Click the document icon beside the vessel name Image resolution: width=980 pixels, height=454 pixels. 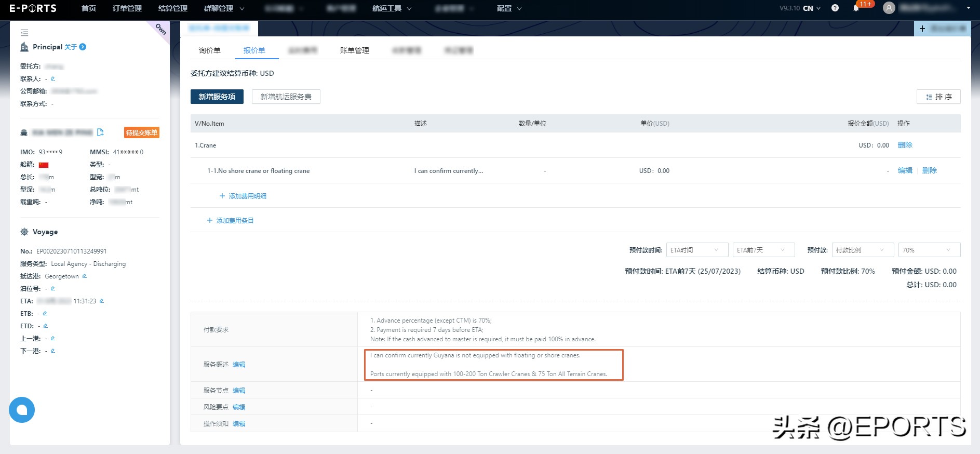(x=100, y=132)
